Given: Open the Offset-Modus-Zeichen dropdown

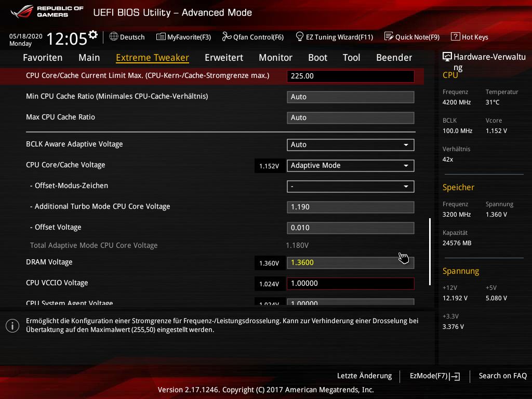Looking at the screenshot, I should [351, 187].
